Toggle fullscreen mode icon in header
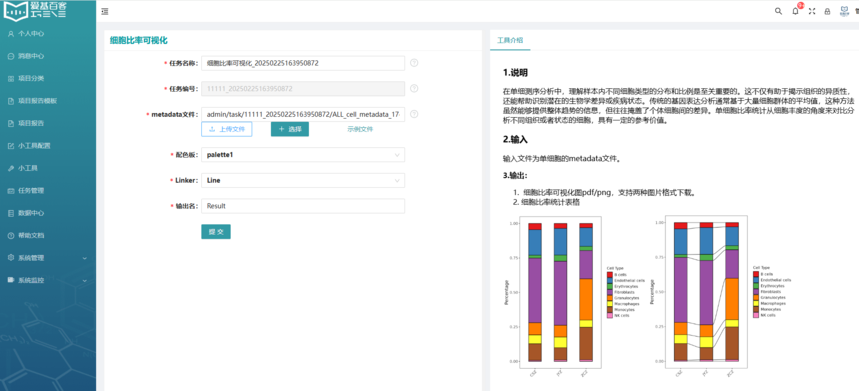 pos(812,11)
